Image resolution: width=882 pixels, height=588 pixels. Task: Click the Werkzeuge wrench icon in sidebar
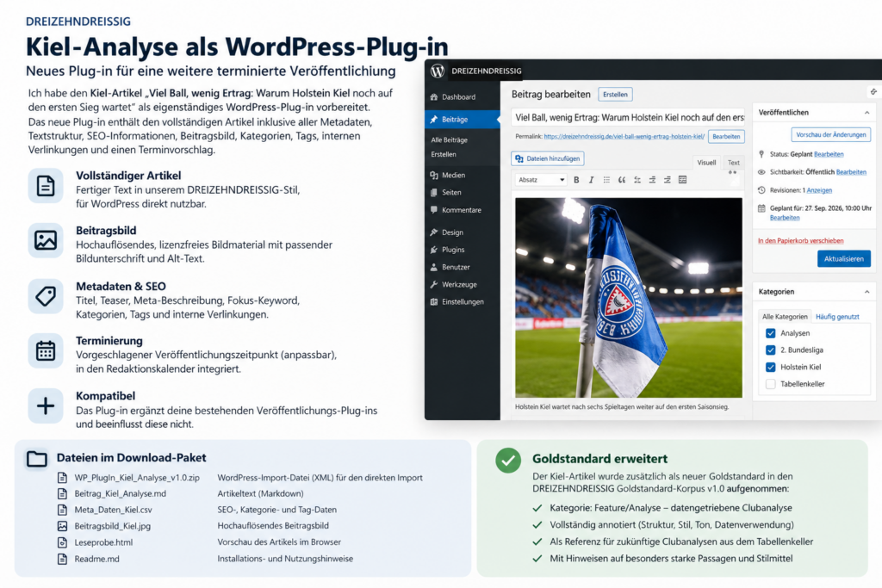434,284
